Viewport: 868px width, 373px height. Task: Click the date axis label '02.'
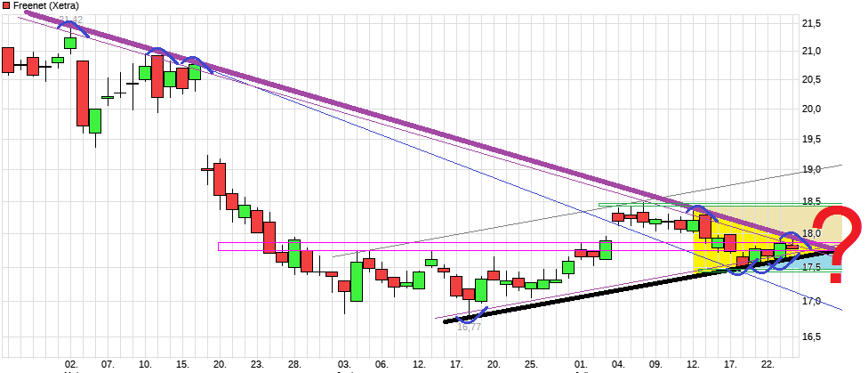point(71,364)
